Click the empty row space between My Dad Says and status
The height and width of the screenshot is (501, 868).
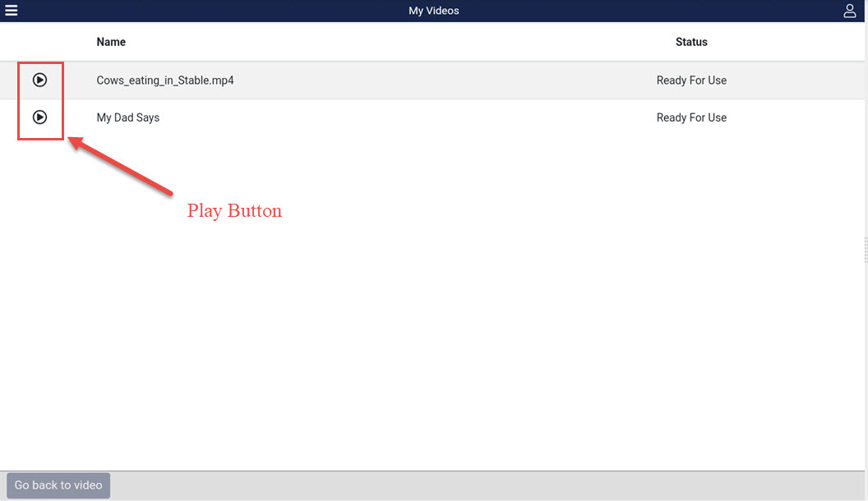pos(411,117)
